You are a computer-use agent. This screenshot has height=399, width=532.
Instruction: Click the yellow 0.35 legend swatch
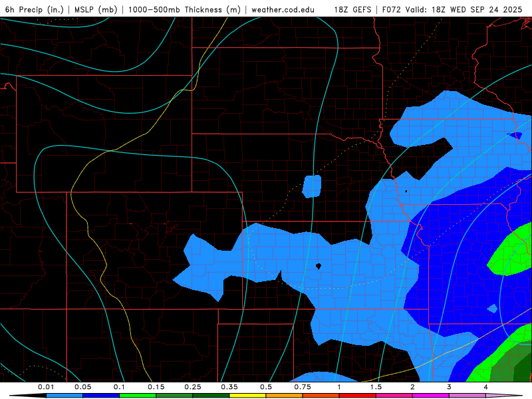[247, 396]
